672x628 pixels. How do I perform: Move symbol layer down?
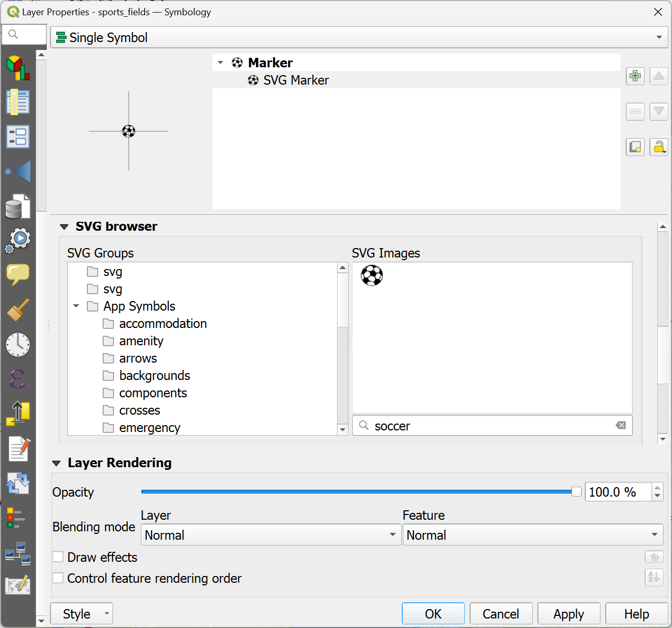coord(658,111)
